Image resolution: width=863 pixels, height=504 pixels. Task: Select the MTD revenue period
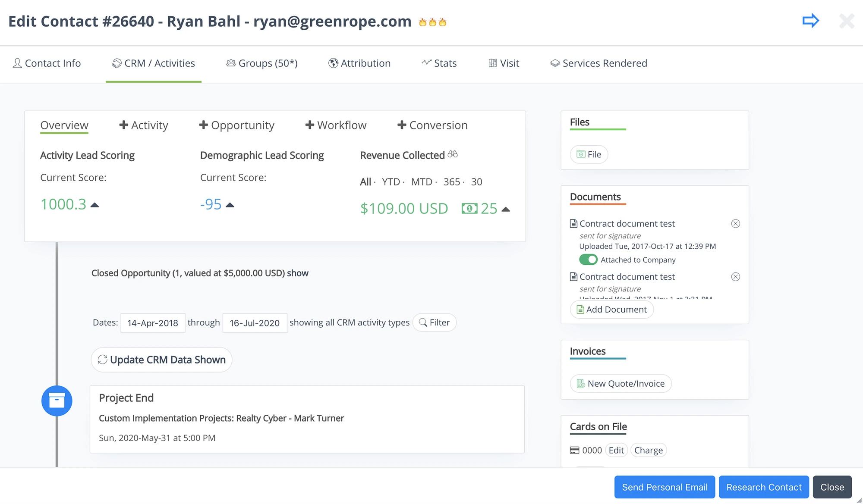(x=422, y=182)
